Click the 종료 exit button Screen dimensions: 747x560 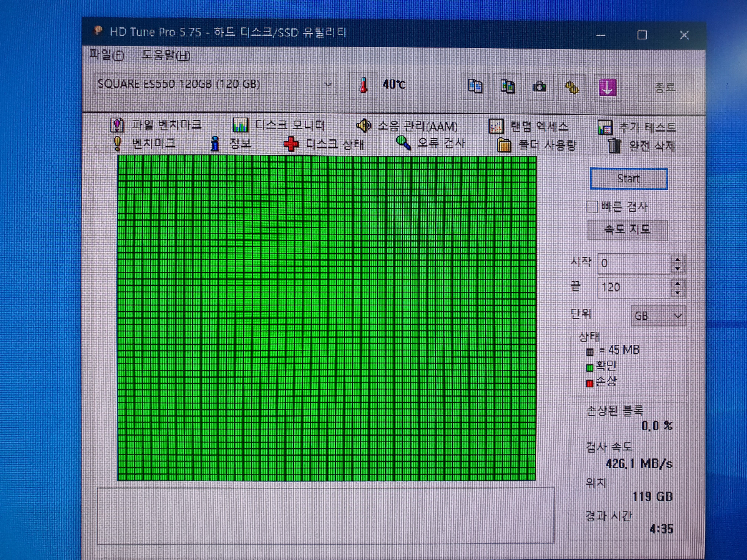tap(665, 88)
